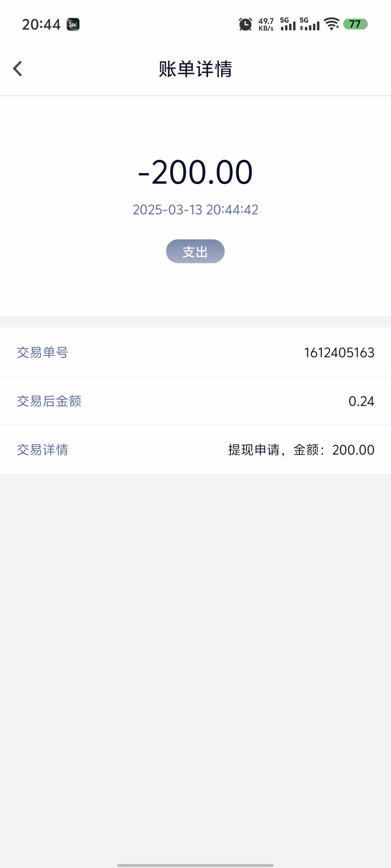Tap the back arrow icon
The width and height of the screenshot is (391, 868).
[x=17, y=69]
